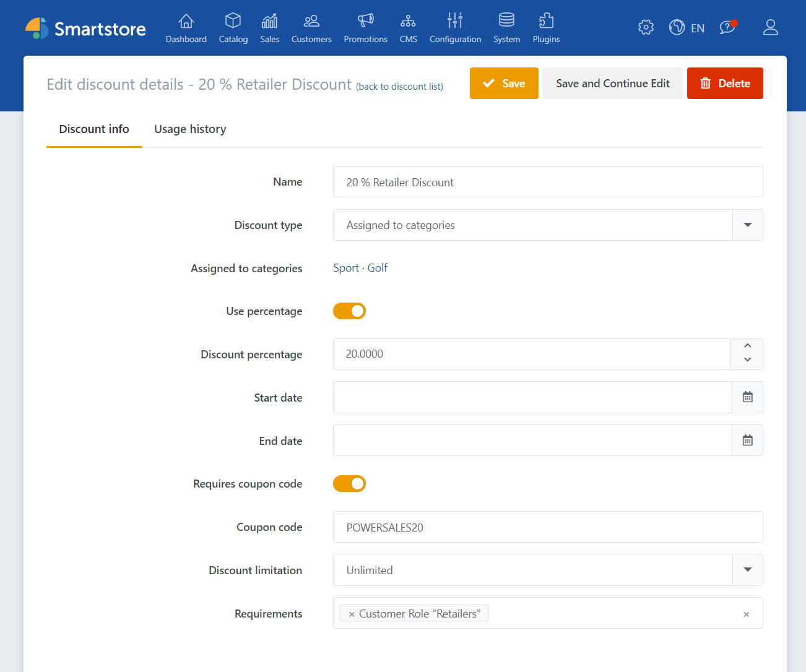Follow the back to discount list link
The height and width of the screenshot is (672, 806).
(x=399, y=87)
